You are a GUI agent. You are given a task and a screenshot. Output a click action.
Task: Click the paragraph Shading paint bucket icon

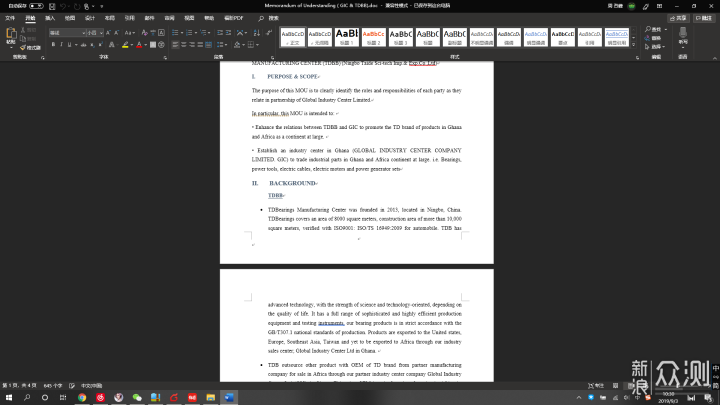[x=237, y=45]
